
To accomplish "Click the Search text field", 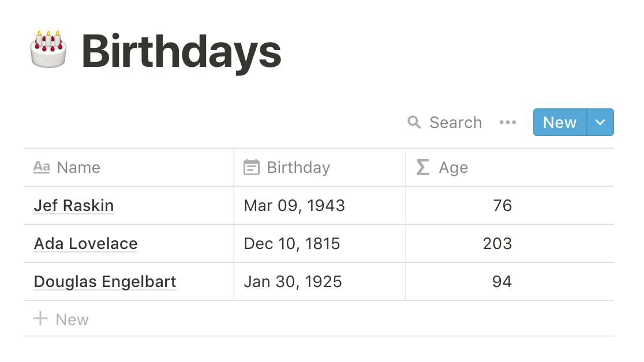I will coord(455,122).
